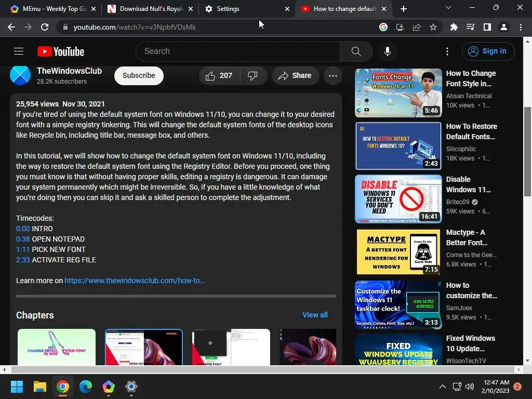This screenshot has width=532, height=399.
Task: Toggle Chrome side panel icon
Action: click(x=487, y=27)
